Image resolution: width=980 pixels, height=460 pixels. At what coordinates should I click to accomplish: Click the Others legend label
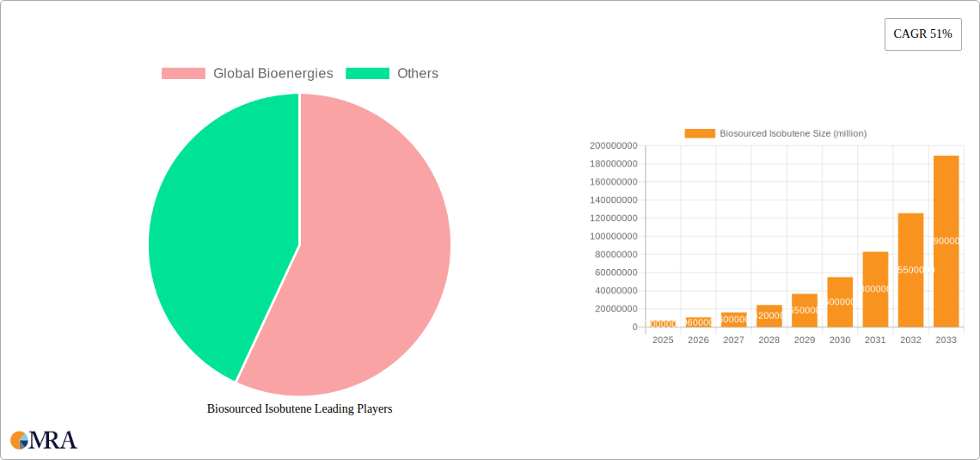(418, 73)
